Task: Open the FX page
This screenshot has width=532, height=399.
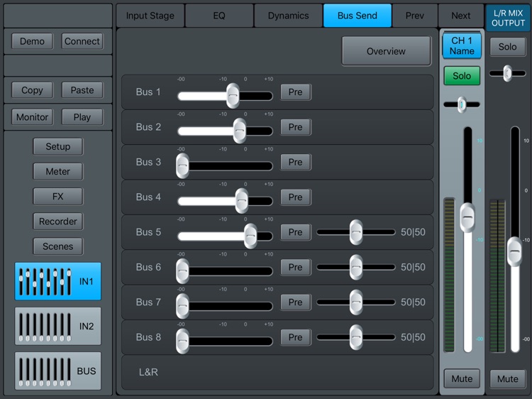Action: (x=57, y=196)
